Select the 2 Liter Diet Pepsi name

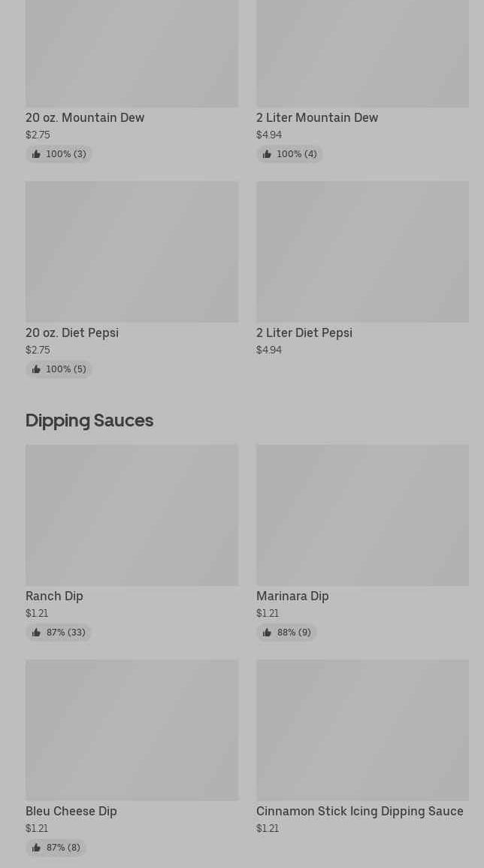304,332
